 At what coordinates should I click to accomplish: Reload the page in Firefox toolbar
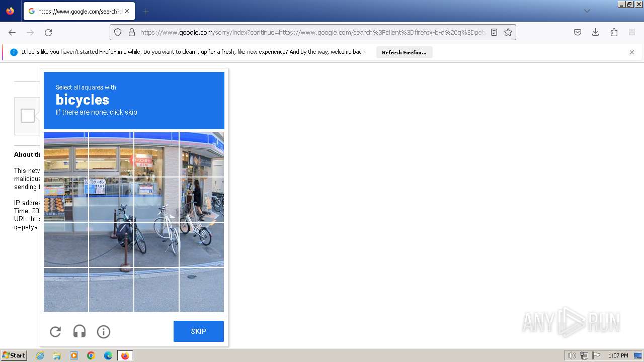[x=48, y=32]
